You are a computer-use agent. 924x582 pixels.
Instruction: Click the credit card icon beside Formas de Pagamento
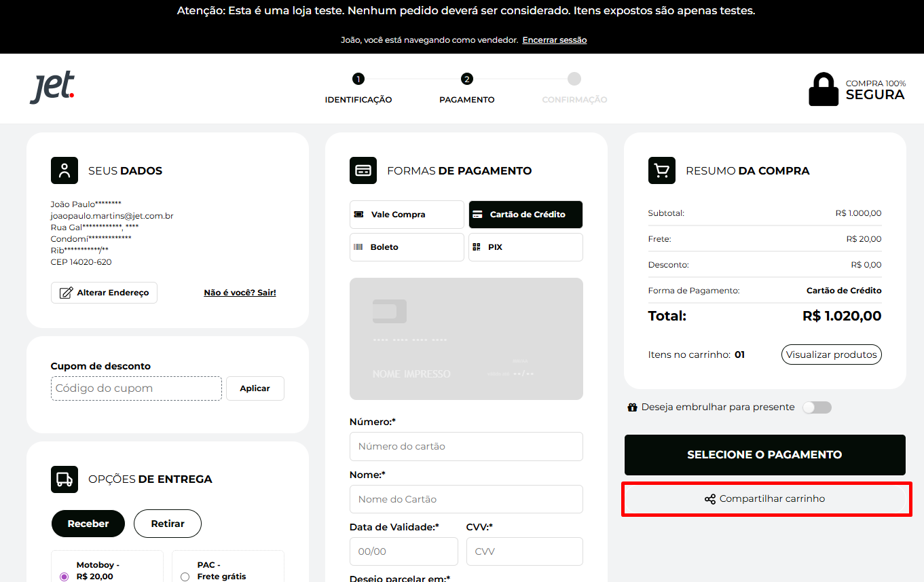pos(363,170)
